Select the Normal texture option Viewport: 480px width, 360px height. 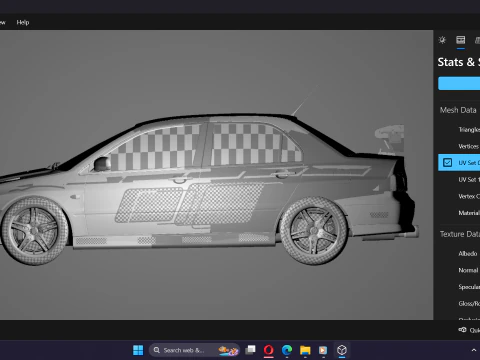[x=468, y=270]
